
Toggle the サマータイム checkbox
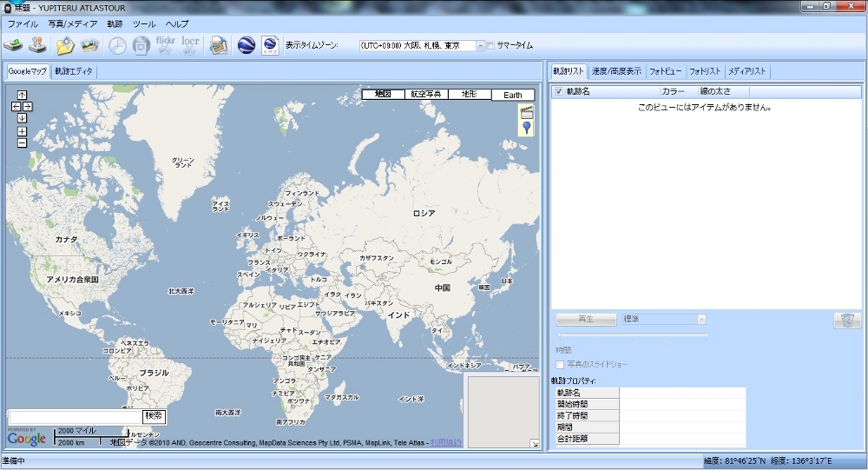point(491,46)
